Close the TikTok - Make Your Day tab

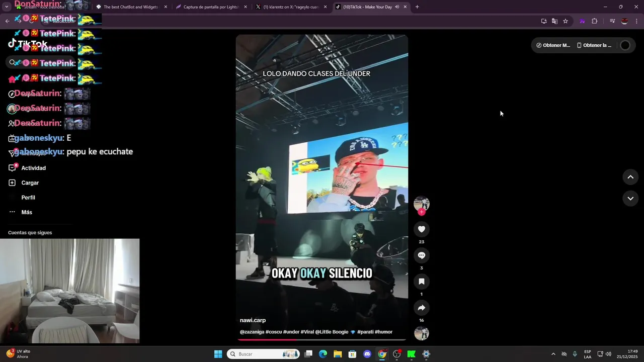(x=406, y=7)
